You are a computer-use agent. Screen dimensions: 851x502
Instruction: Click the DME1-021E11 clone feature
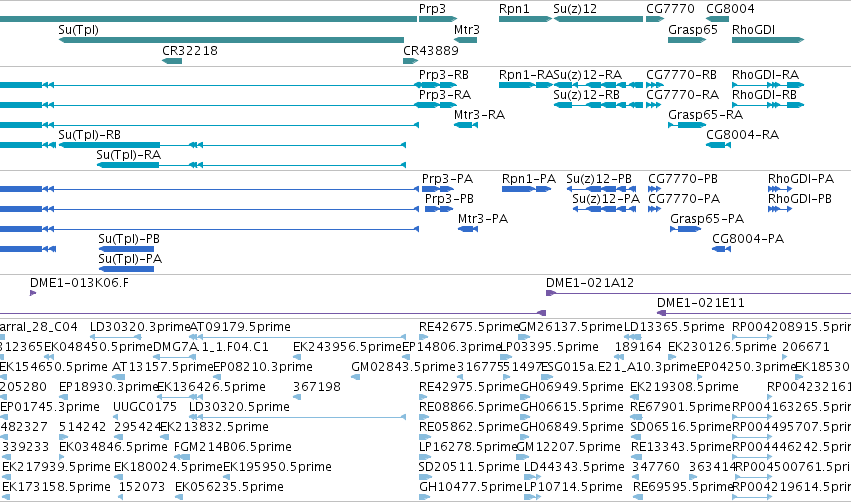(x=754, y=313)
